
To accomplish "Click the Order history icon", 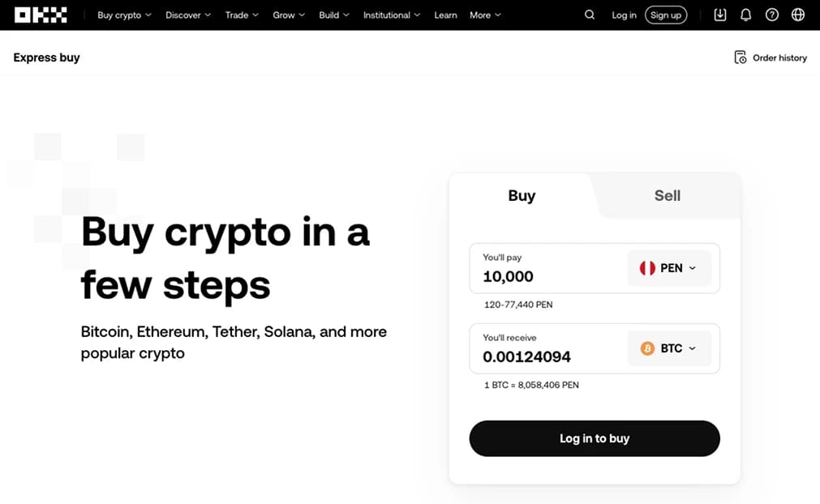I will coord(741,58).
